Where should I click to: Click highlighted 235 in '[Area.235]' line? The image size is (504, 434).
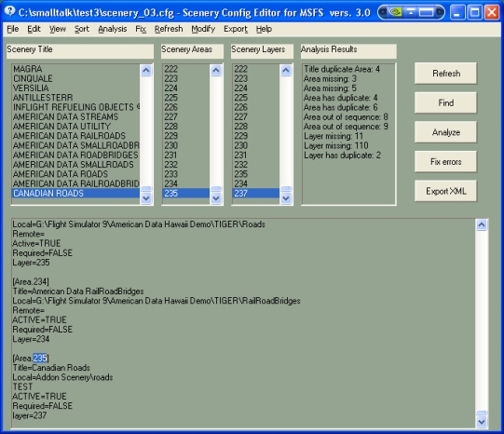(x=40, y=359)
